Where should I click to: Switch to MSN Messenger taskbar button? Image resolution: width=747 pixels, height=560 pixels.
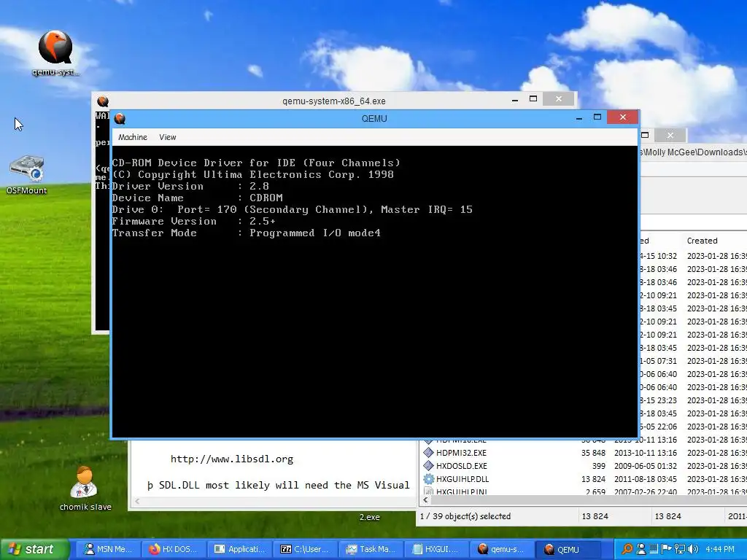(x=109, y=549)
